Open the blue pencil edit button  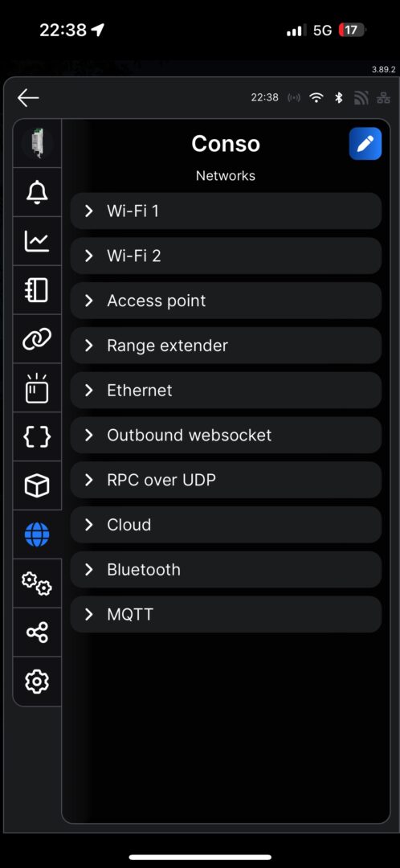click(365, 143)
